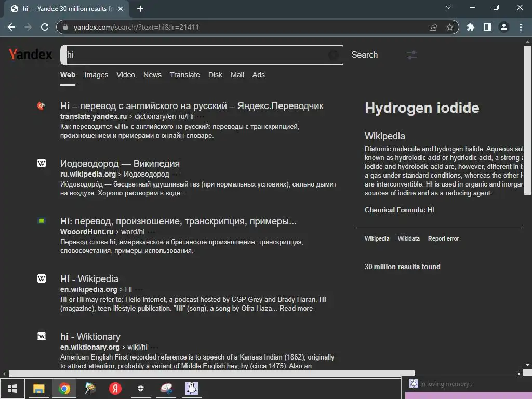Click the en.wiktionary.org domain link
The width and height of the screenshot is (532, 399).
pos(90,347)
